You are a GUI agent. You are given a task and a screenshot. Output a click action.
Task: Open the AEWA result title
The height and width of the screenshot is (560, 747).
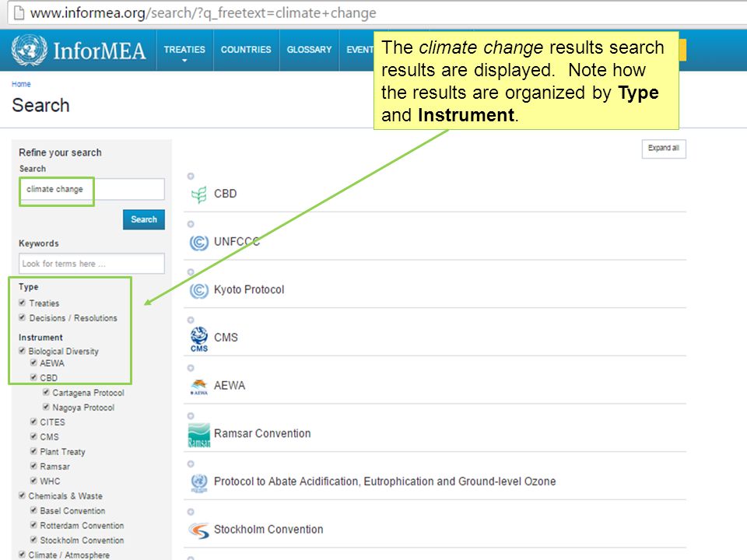(229, 385)
